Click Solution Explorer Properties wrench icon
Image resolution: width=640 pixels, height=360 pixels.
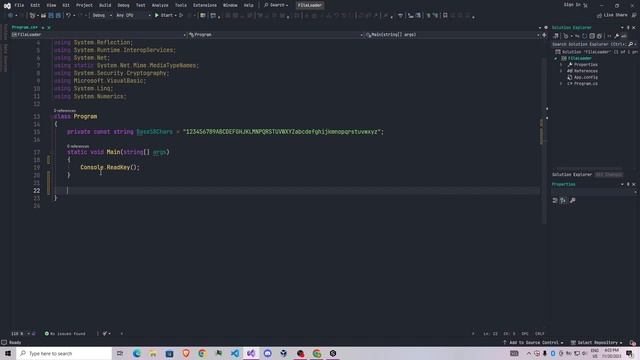pos(616,36)
